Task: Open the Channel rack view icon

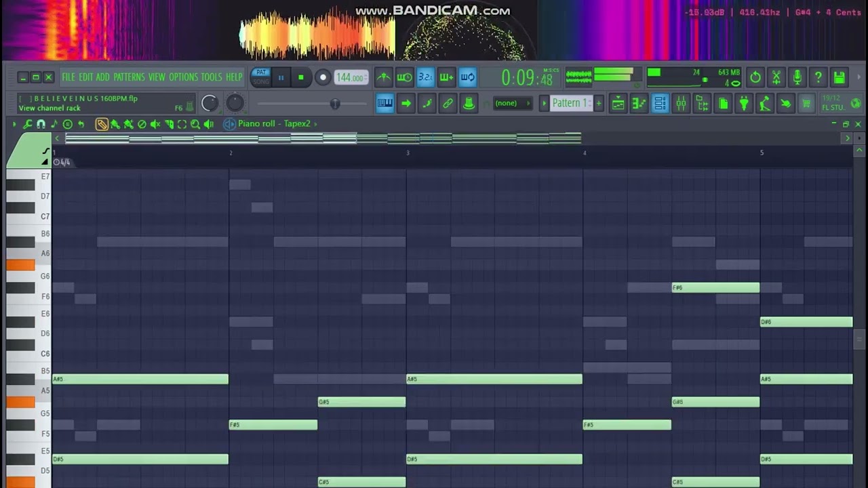Action: coord(660,104)
